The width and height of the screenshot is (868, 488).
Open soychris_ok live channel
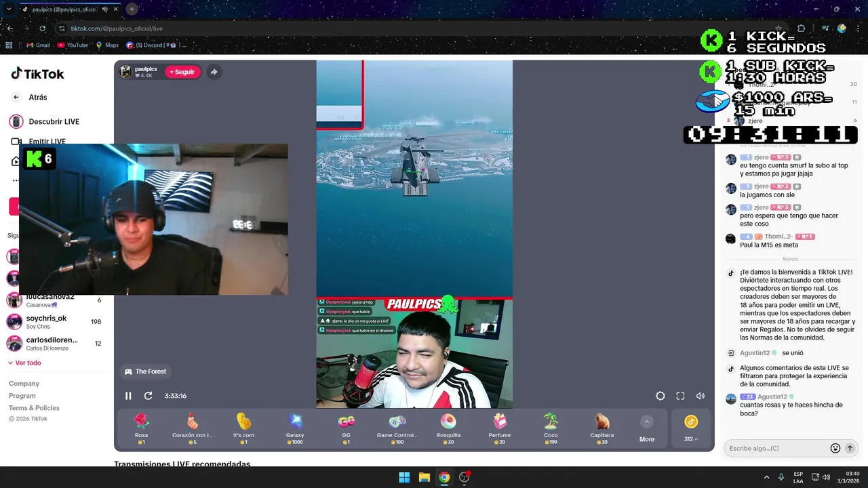(54, 321)
